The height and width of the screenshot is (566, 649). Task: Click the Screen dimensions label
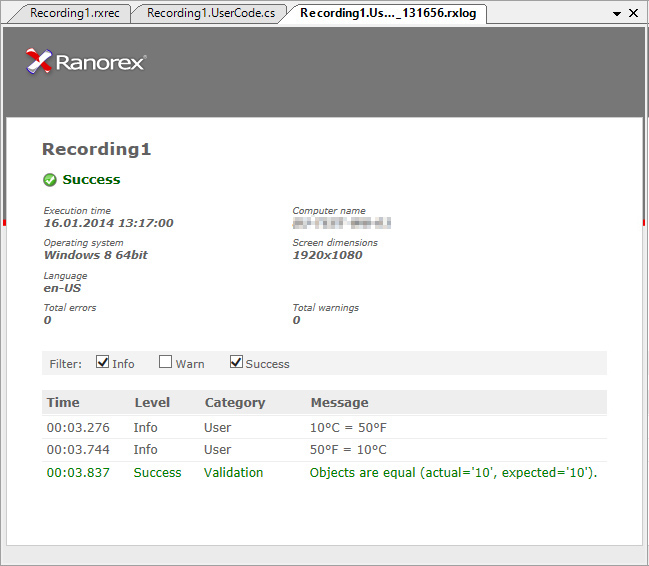(x=335, y=243)
